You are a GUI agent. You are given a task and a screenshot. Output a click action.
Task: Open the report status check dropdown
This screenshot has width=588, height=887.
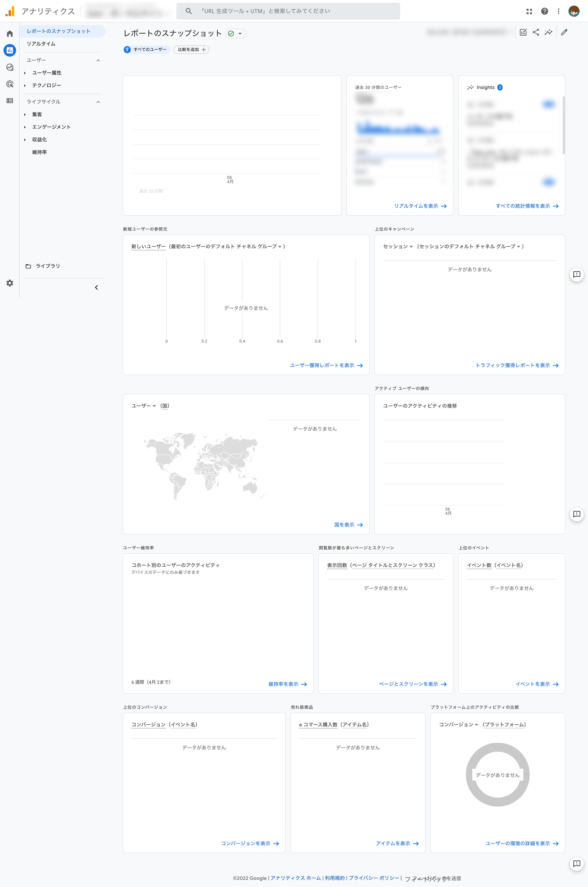(236, 34)
